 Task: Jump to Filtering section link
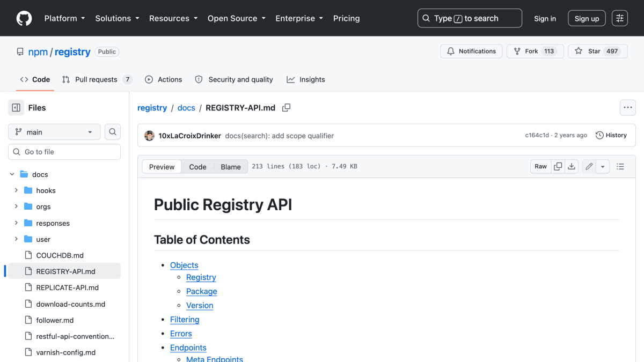(185, 320)
